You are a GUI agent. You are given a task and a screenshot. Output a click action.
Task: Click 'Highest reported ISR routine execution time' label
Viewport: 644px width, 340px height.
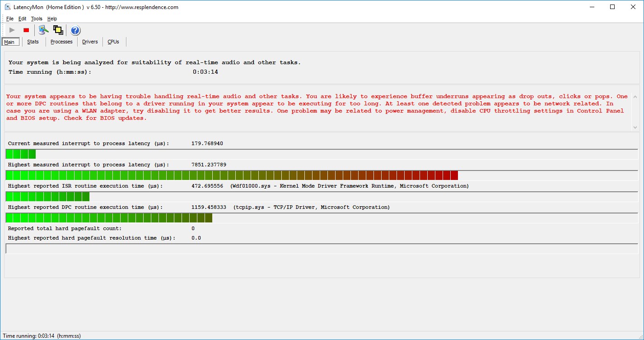pos(85,186)
